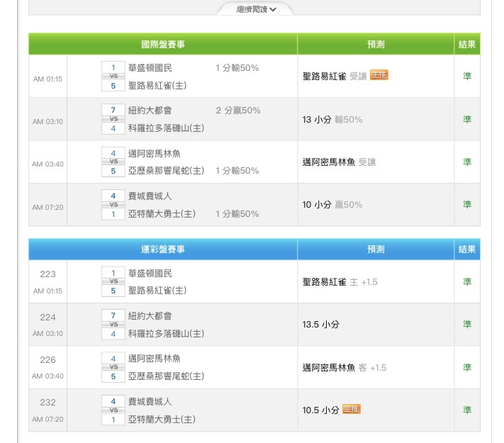This screenshot has width=504, height=443.
Task: Click the green 預測 column header
Action: point(376,44)
